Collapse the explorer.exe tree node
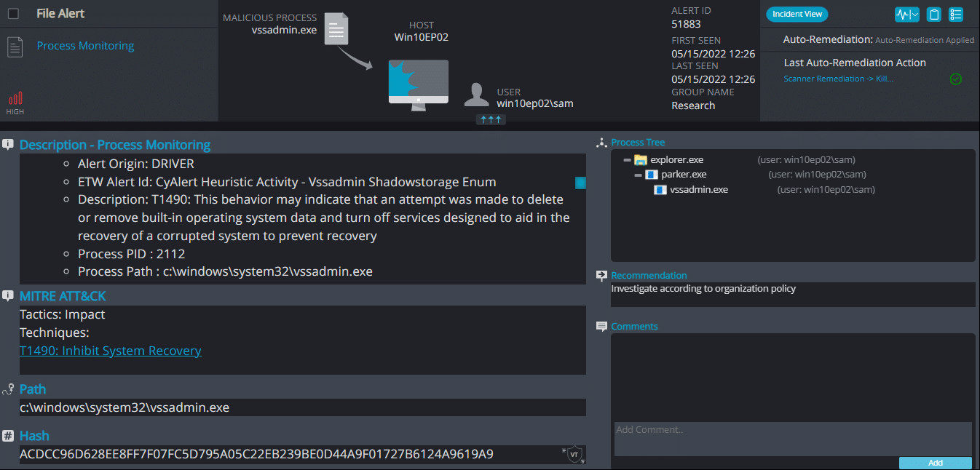Image resolution: width=980 pixels, height=470 pixels. [x=627, y=160]
